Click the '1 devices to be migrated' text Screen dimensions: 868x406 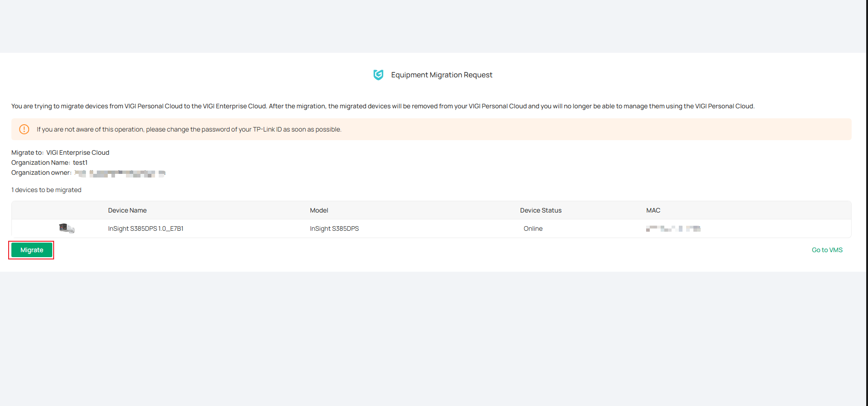(x=46, y=190)
